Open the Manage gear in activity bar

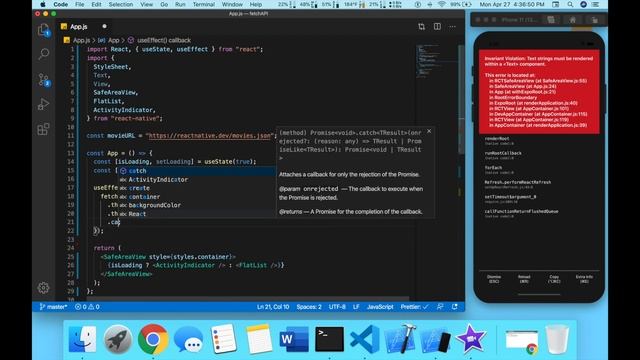click(x=44, y=288)
